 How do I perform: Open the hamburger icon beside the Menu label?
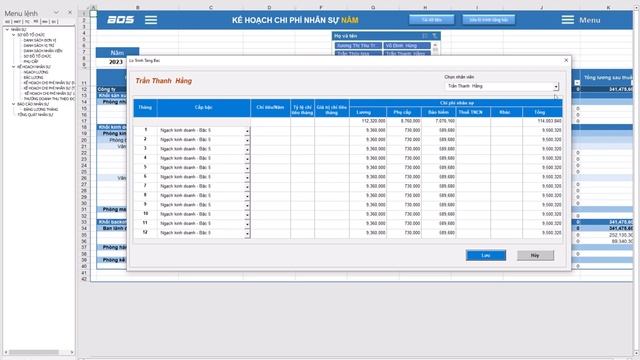click(x=567, y=20)
